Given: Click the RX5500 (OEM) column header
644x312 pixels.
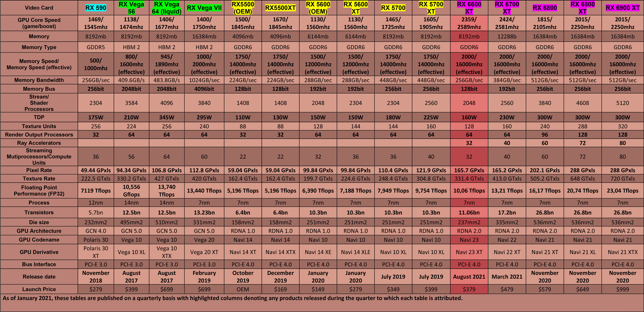Looking at the screenshot, I should pos(243,8).
